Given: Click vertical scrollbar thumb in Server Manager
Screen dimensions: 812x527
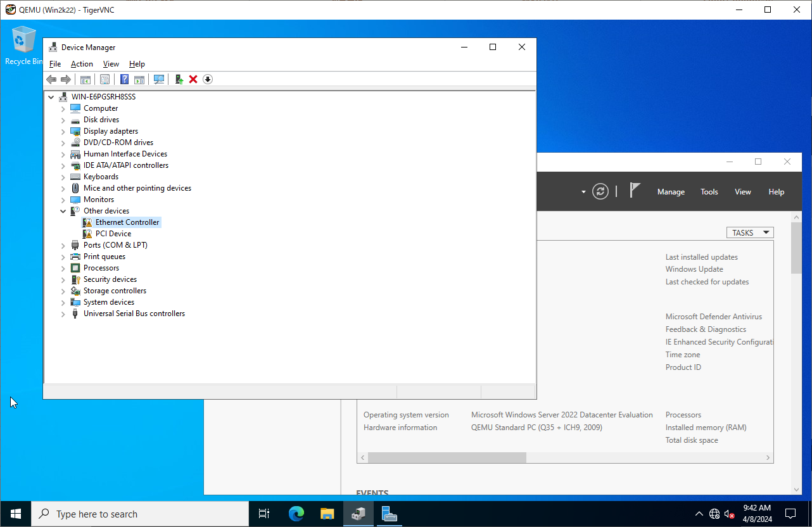Looking at the screenshot, I should 796,247.
